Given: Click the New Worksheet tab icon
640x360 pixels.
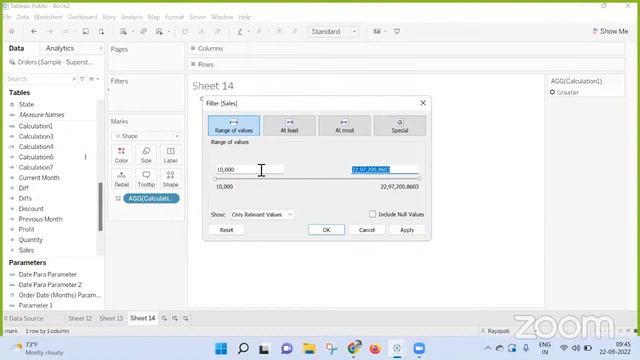Looking at the screenshot, I should 164,318.
